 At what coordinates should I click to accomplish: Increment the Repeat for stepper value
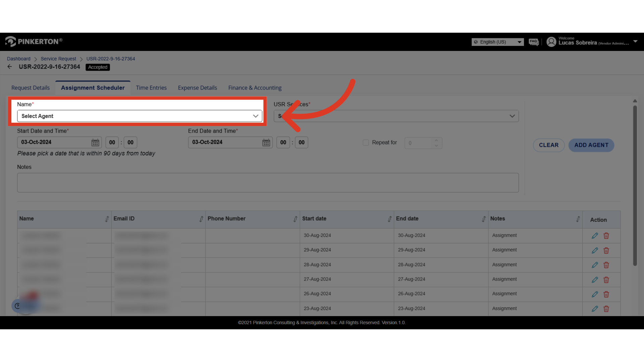pos(436,140)
